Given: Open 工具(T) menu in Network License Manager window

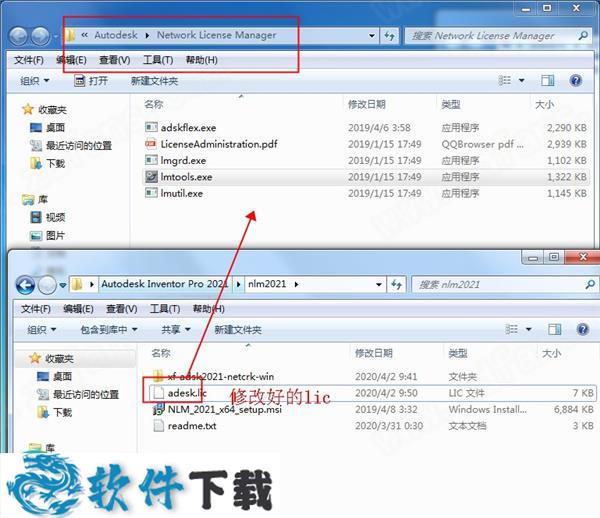Looking at the screenshot, I should [158, 60].
